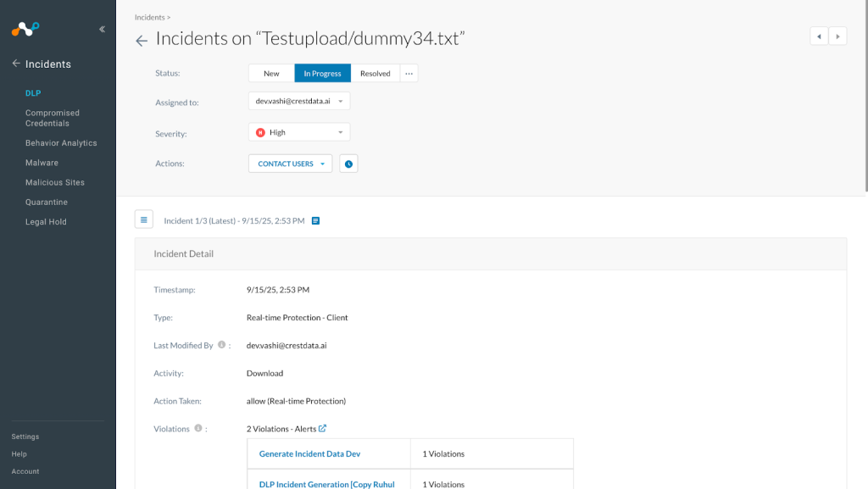
Task: Click Last Modified By value dev.vashi@crestdata.ai
Action: point(287,345)
